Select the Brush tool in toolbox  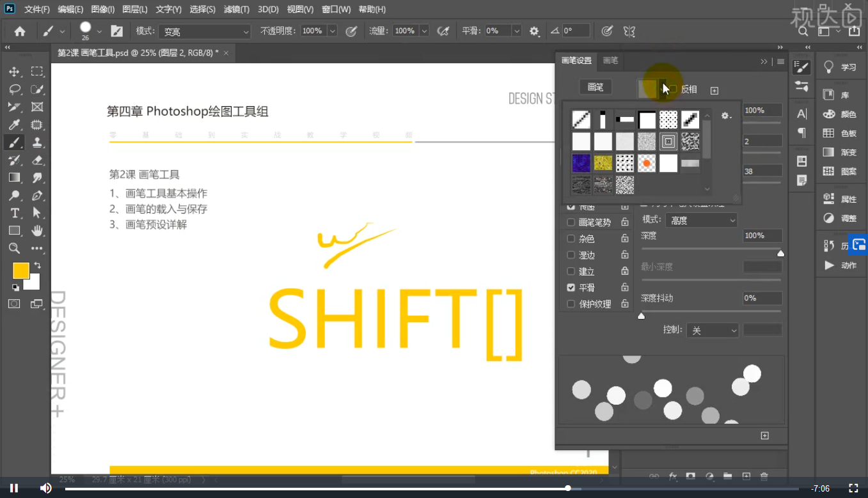(14, 142)
